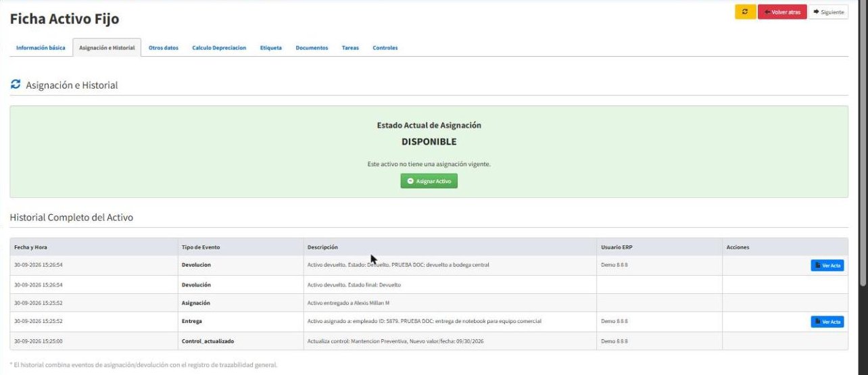Click the blue sync icon beside Asignación e Historial
Image resolution: width=868 pixels, height=375 pixels.
[x=16, y=84]
